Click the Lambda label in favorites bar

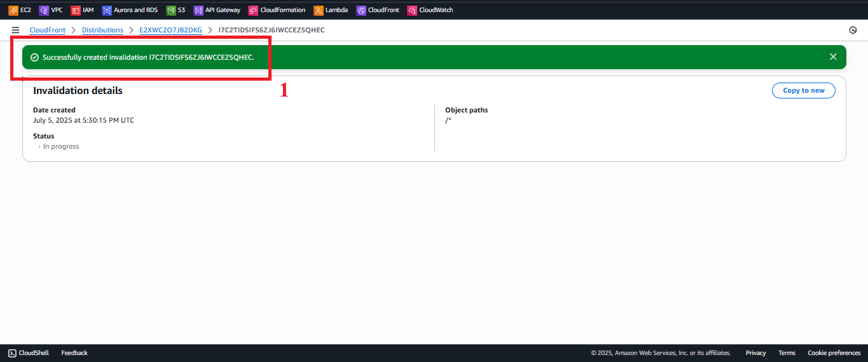click(x=336, y=10)
